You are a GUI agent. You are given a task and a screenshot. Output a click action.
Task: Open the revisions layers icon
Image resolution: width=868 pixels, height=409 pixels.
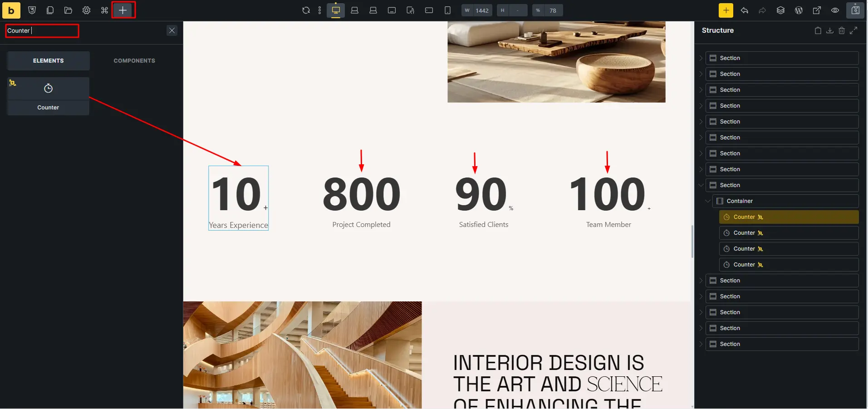tap(780, 10)
